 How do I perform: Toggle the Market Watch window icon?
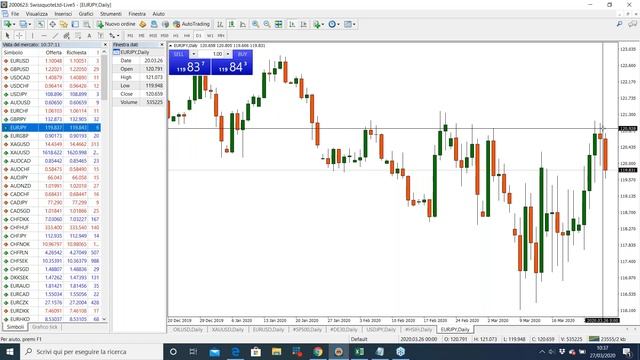tap(41, 24)
